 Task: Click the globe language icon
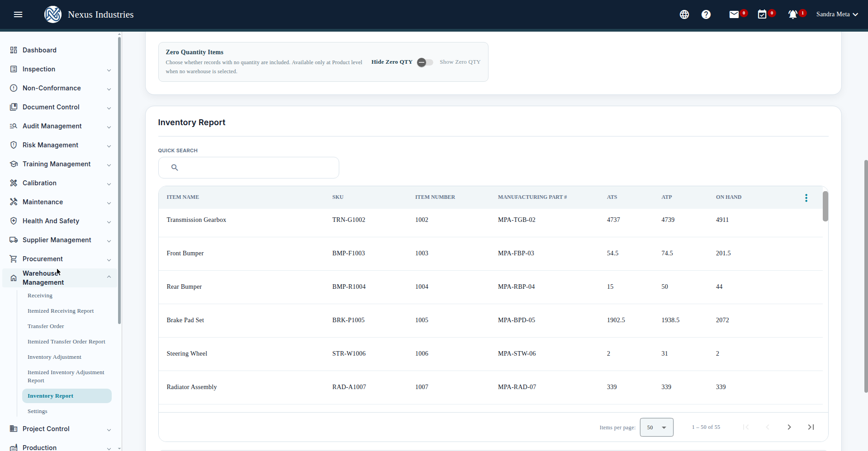click(x=684, y=14)
